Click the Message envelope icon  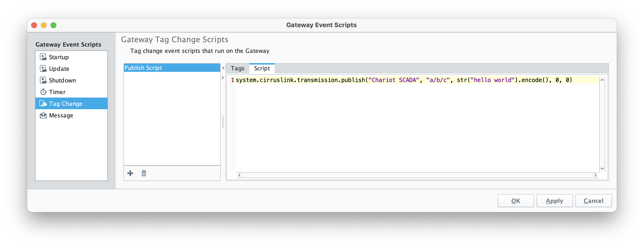coord(43,115)
